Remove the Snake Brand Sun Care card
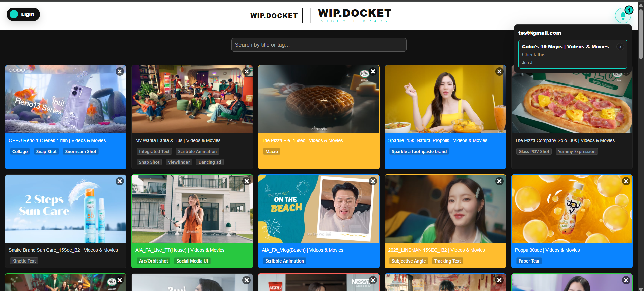This screenshot has height=291, width=644. [120, 181]
